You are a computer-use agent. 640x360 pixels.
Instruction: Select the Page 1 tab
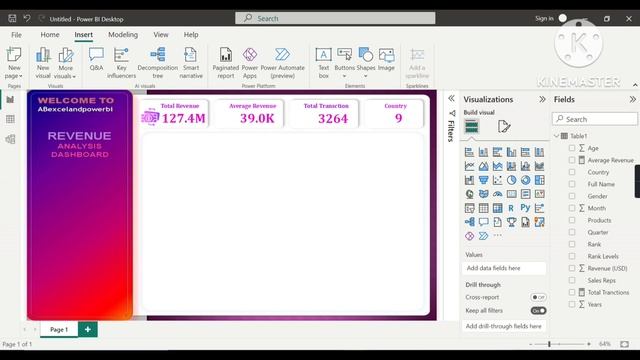pos(59,329)
